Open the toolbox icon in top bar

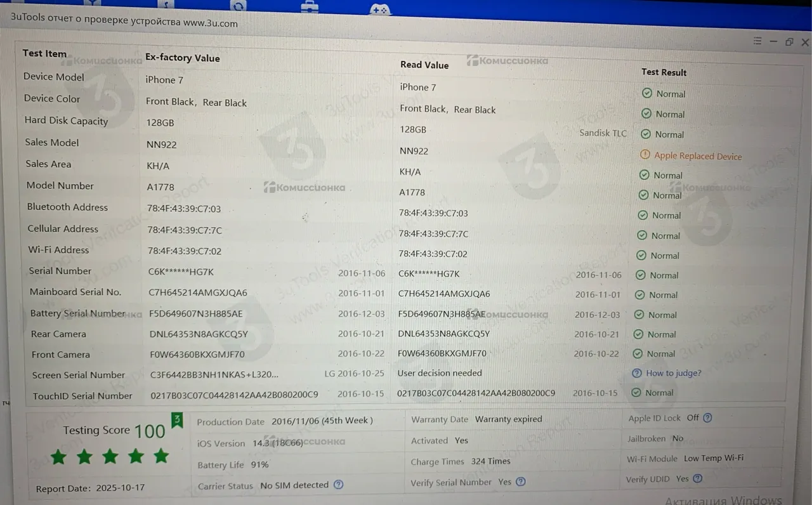[310, 7]
